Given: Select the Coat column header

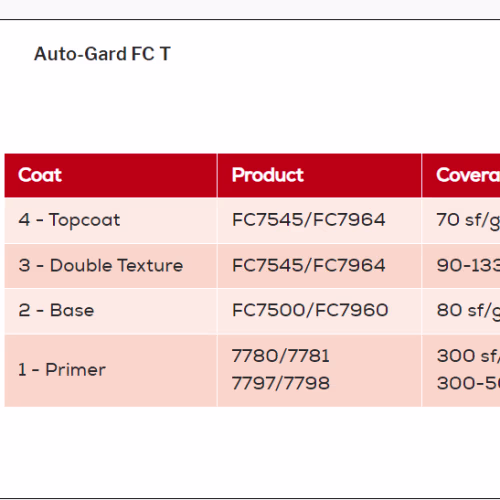Looking at the screenshot, I should [111, 175].
